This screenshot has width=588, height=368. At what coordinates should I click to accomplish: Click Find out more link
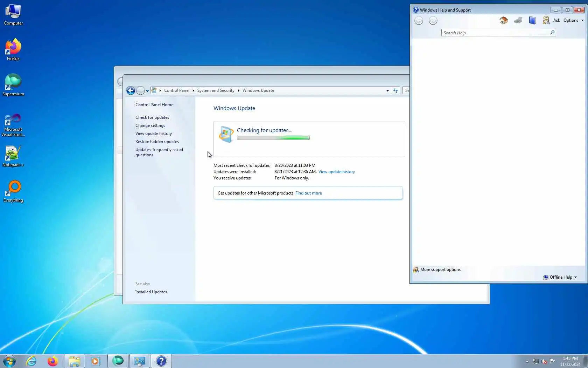(x=308, y=193)
